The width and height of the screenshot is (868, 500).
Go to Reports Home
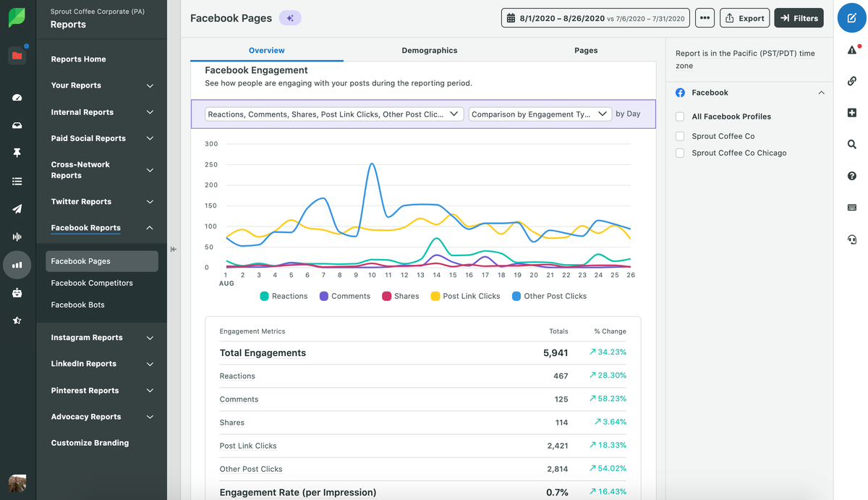coord(79,59)
